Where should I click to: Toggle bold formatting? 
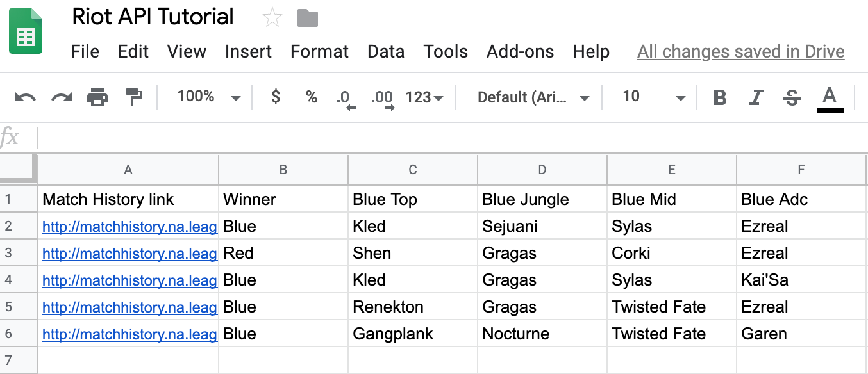tap(720, 98)
